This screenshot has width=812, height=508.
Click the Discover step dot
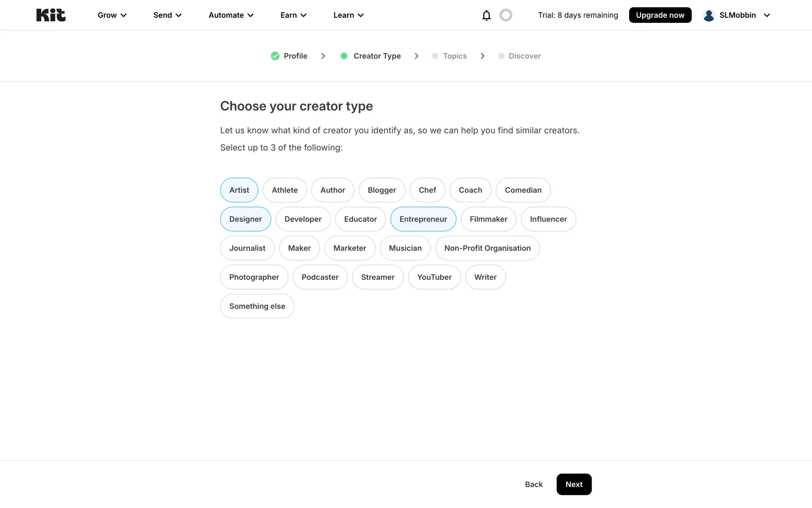point(501,56)
